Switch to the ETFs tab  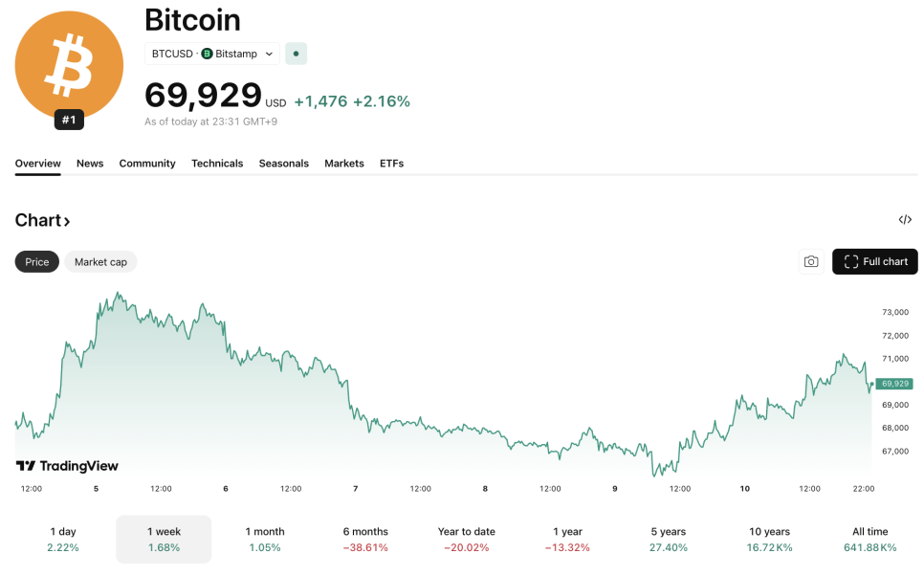coord(391,164)
